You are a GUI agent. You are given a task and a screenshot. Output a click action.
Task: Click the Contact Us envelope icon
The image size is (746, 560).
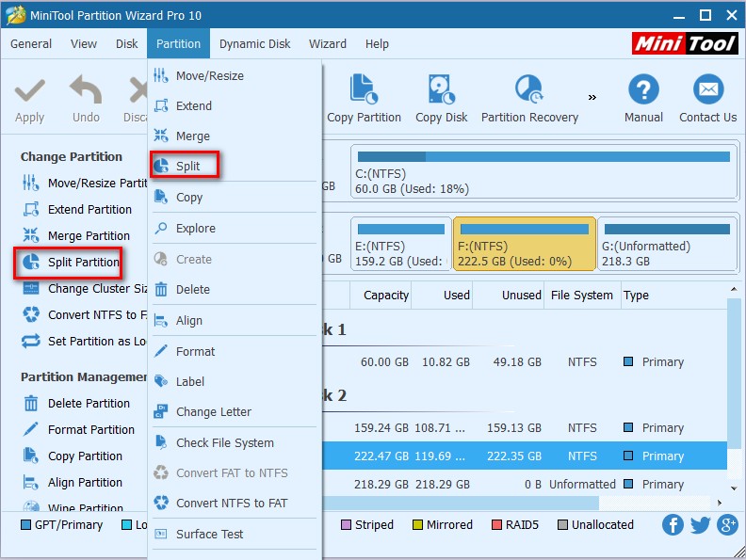(708, 88)
